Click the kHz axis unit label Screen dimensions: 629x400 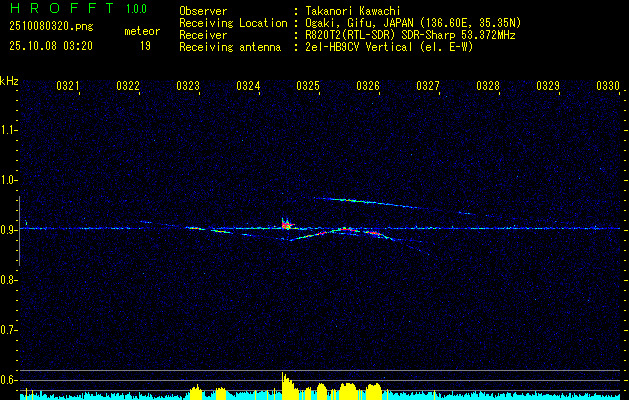tap(9, 81)
